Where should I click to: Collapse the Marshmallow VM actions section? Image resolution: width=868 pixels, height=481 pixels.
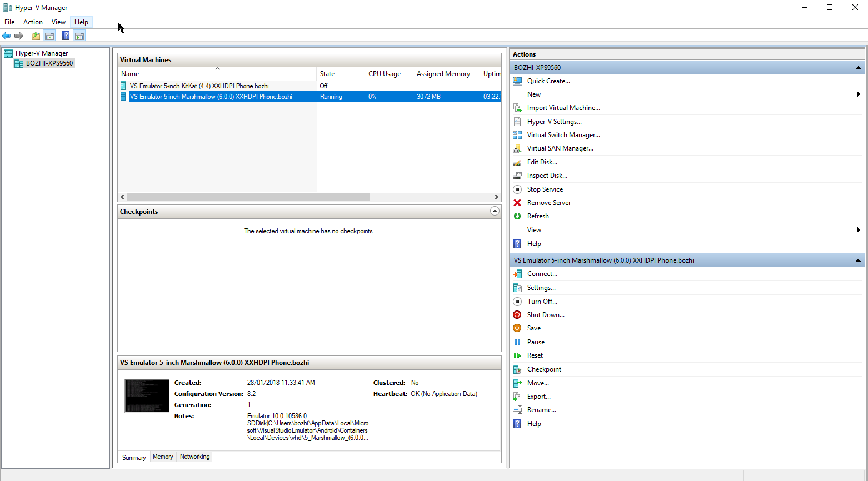[858, 260]
